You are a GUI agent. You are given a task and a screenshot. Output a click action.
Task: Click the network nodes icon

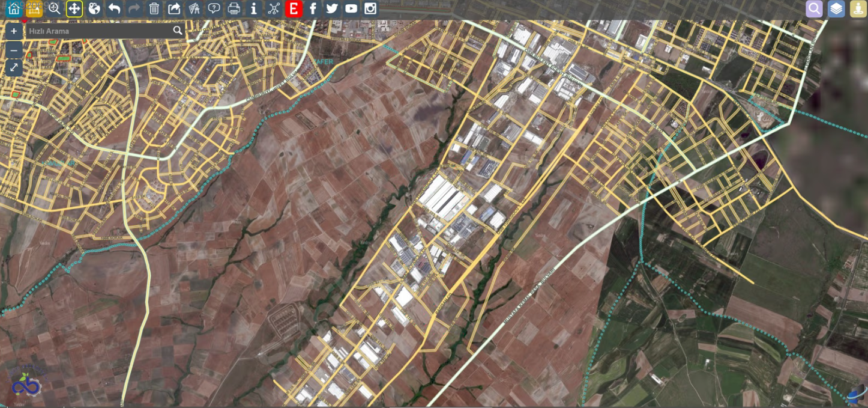tap(274, 8)
